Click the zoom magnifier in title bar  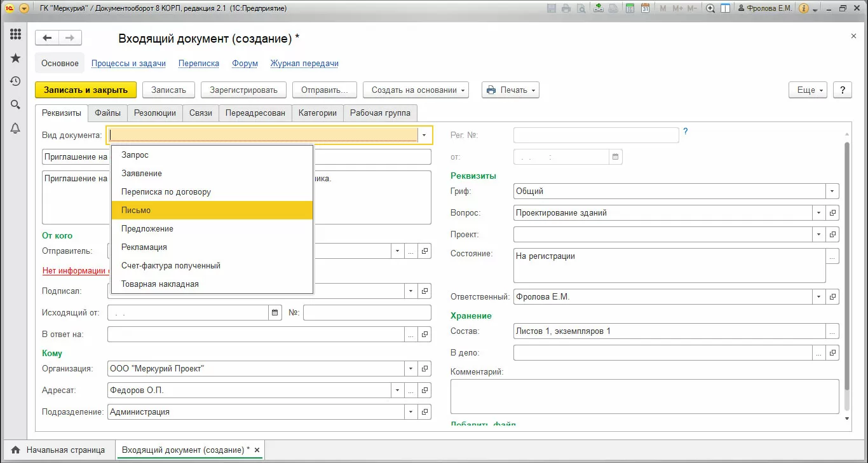click(710, 9)
